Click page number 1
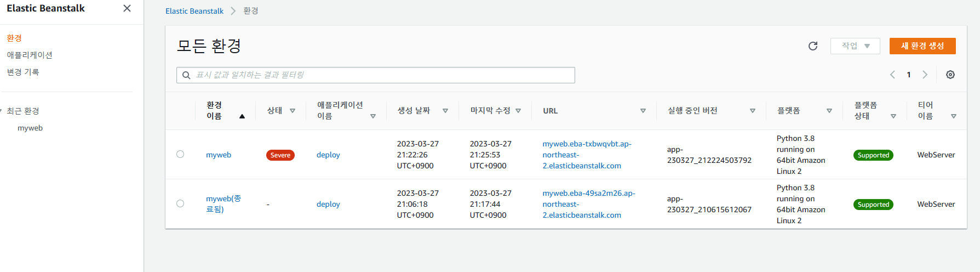The image size is (980, 272). coord(909,75)
